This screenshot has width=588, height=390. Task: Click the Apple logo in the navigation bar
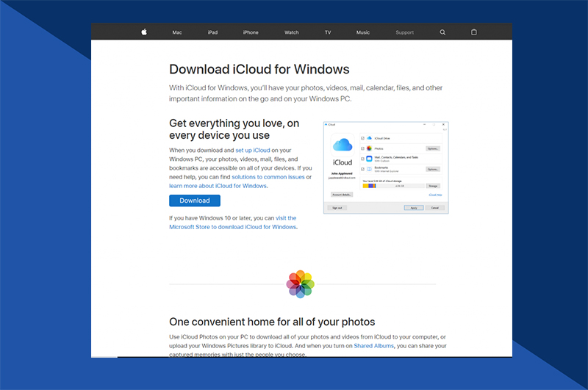tap(144, 32)
